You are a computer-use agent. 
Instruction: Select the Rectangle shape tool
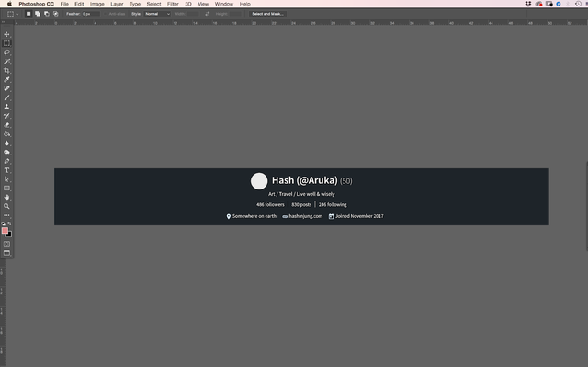pyautogui.click(x=6, y=188)
